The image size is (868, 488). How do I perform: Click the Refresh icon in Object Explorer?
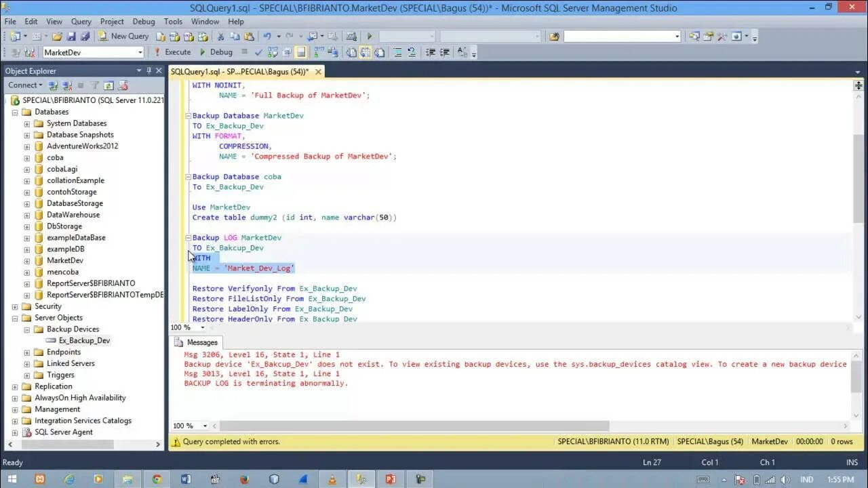click(x=108, y=85)
